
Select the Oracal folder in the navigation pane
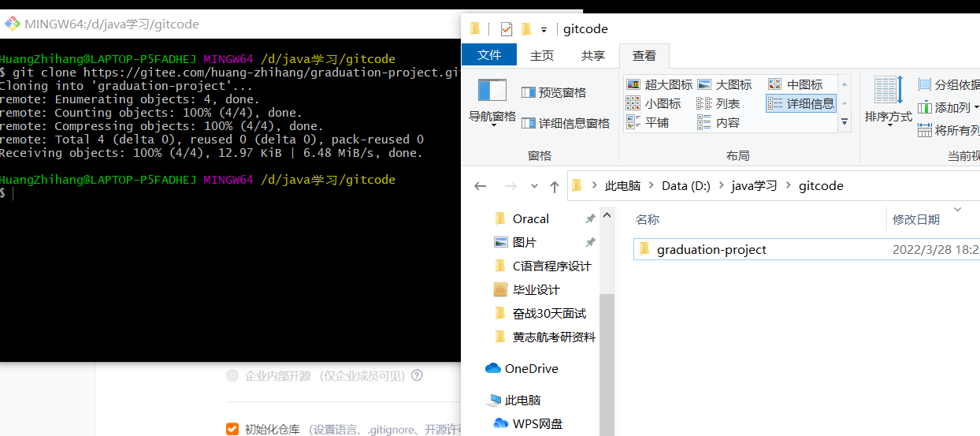pos(531,218)
